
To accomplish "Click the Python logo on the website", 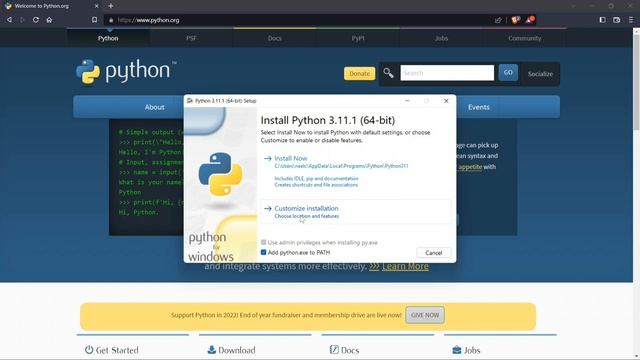I will 126,71.
